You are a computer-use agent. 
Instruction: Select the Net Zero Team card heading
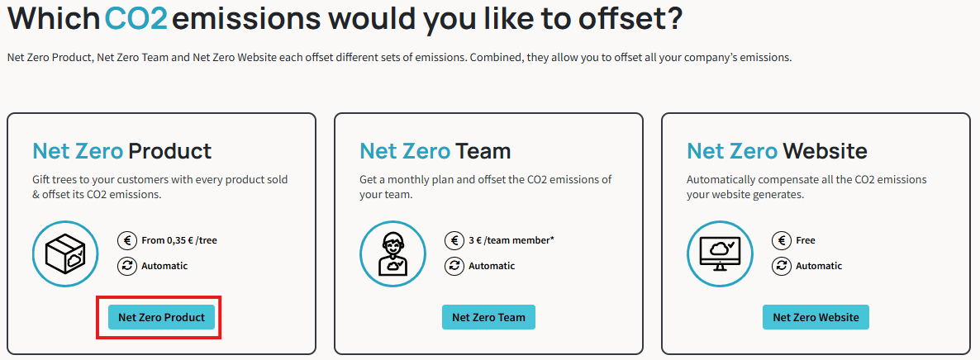tap(435, 150)
